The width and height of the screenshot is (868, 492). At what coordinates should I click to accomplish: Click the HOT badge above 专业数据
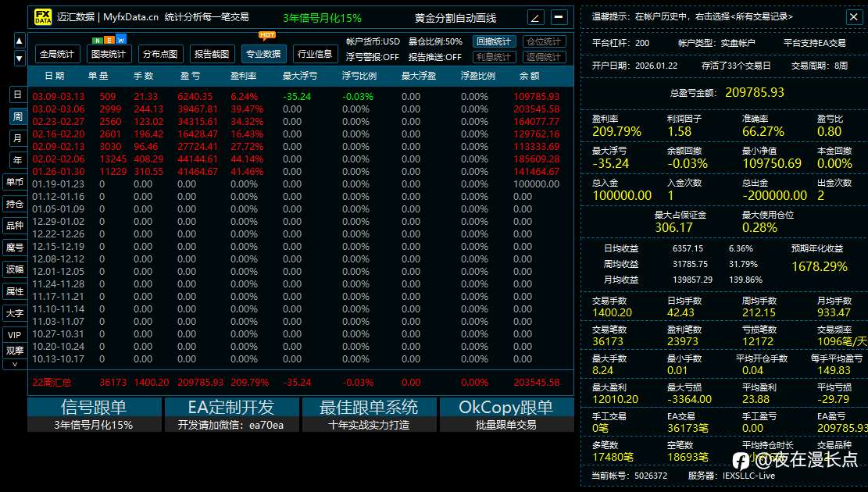[267, 35]
